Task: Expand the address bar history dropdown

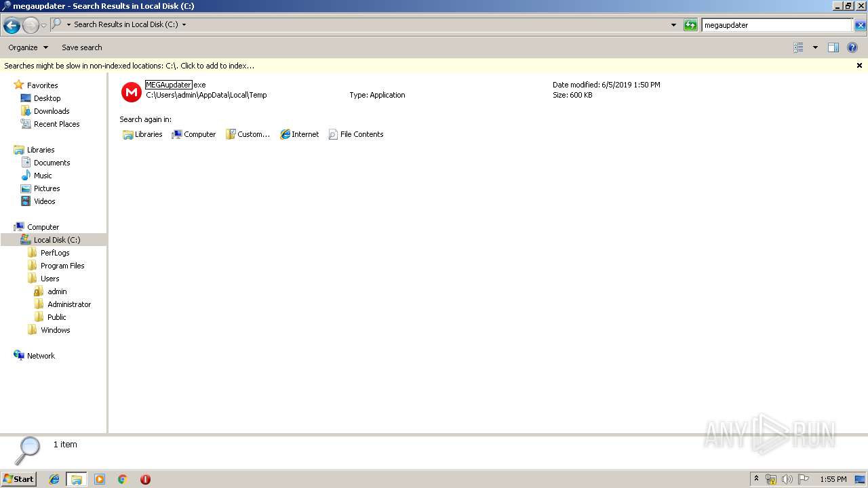Action: point(673,25)
